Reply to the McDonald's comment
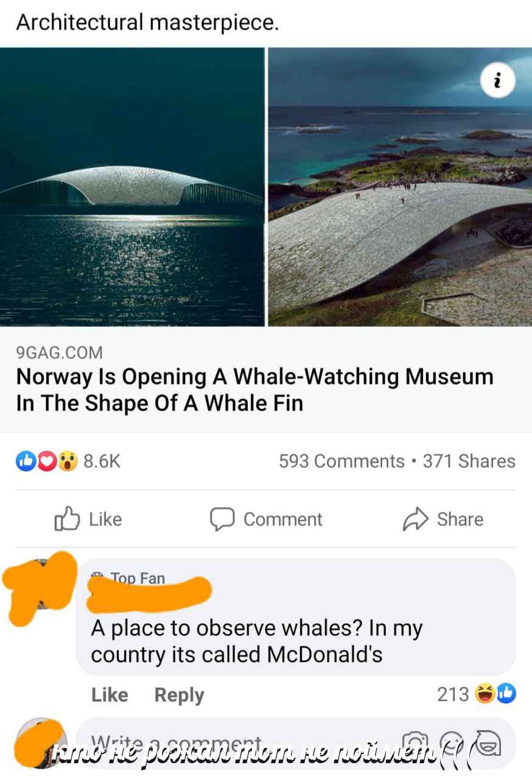Image resolution: width=532 pixels, height=779 pixels. point(179,695)
